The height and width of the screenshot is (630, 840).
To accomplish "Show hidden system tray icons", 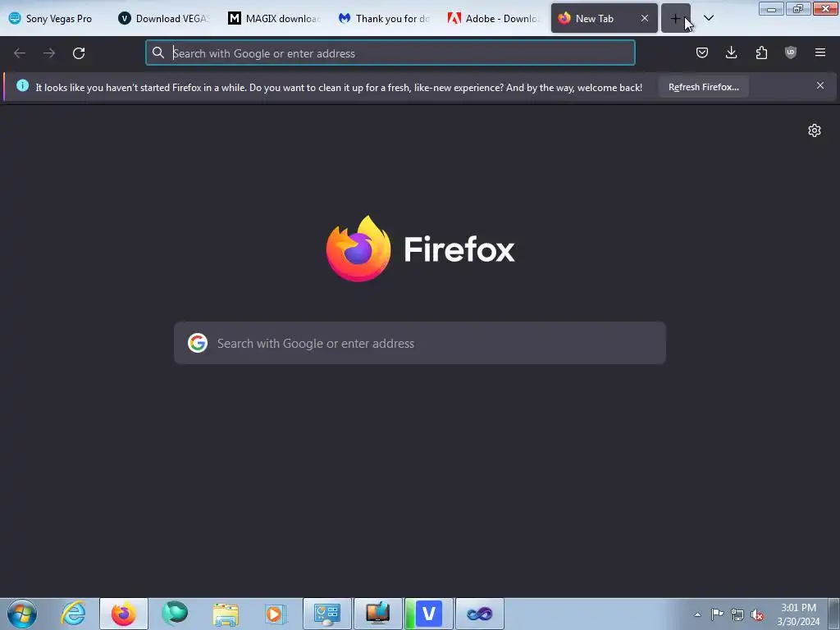I will [x=697, y=614].
